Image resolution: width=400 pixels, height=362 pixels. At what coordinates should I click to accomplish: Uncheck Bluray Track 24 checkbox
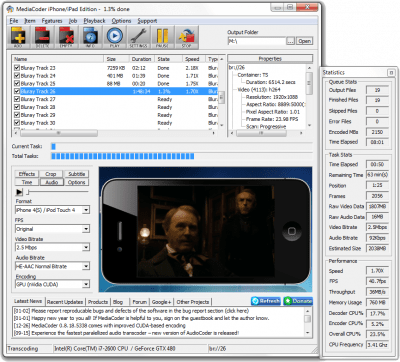click(17, 75)
